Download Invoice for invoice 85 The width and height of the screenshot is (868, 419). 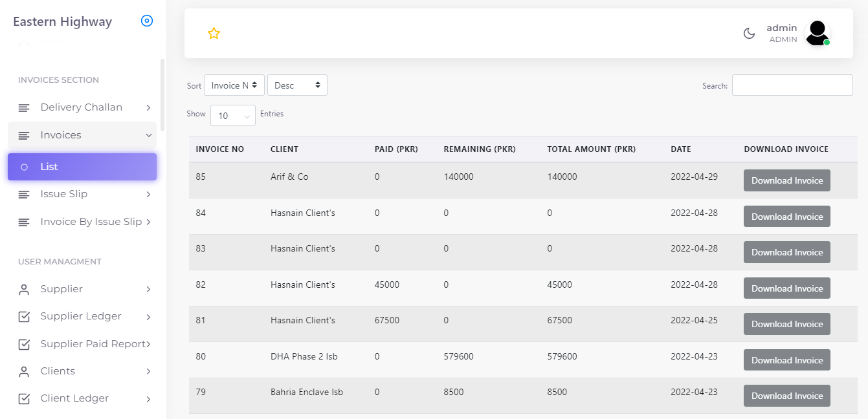click(786, 180)
